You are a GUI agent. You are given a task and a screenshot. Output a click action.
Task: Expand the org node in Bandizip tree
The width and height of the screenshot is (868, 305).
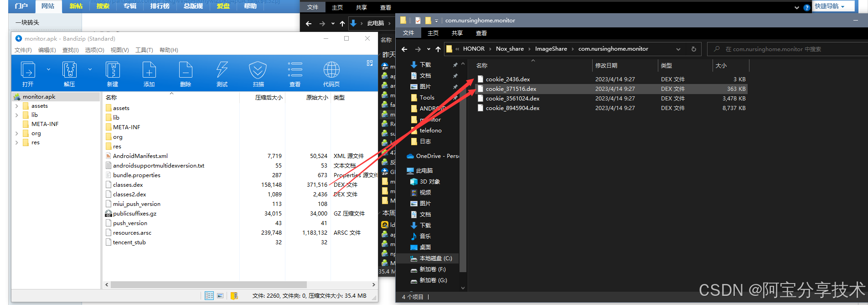click(x=17, y=133)
